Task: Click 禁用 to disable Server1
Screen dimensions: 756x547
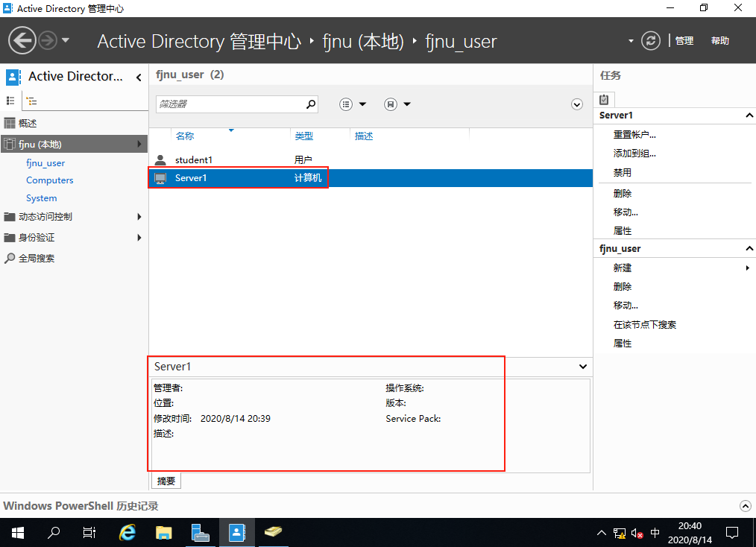Action: point(623,173)
